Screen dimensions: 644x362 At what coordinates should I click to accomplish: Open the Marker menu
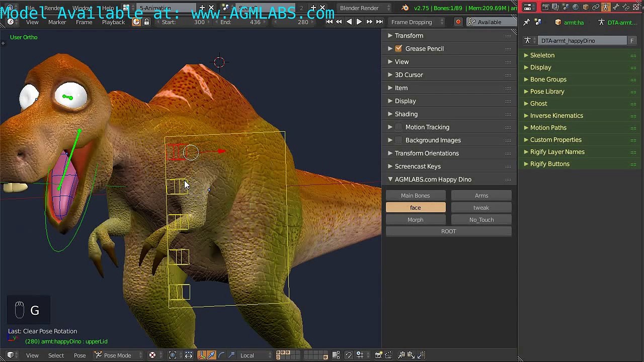(57, 22)
